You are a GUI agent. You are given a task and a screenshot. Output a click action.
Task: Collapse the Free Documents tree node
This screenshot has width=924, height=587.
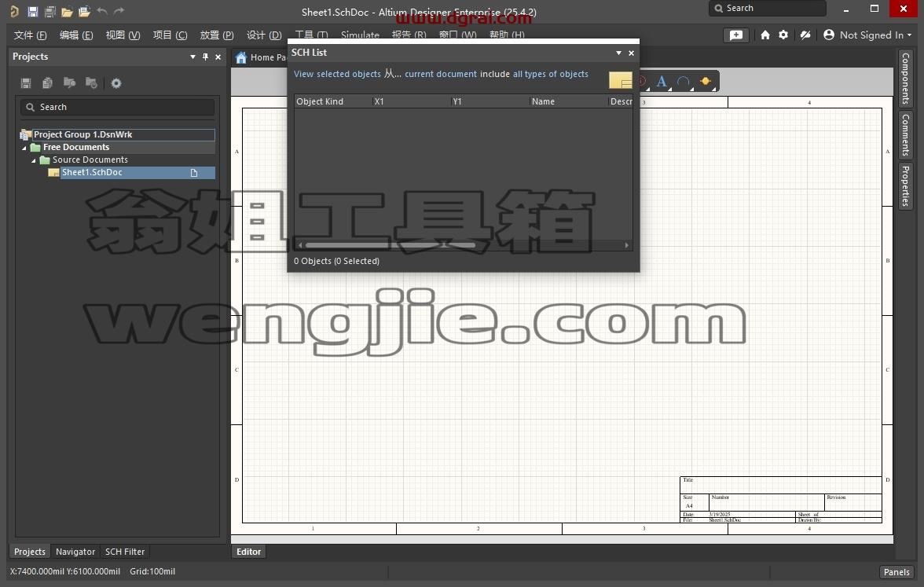pyautogui.click(x=24, y=148)
